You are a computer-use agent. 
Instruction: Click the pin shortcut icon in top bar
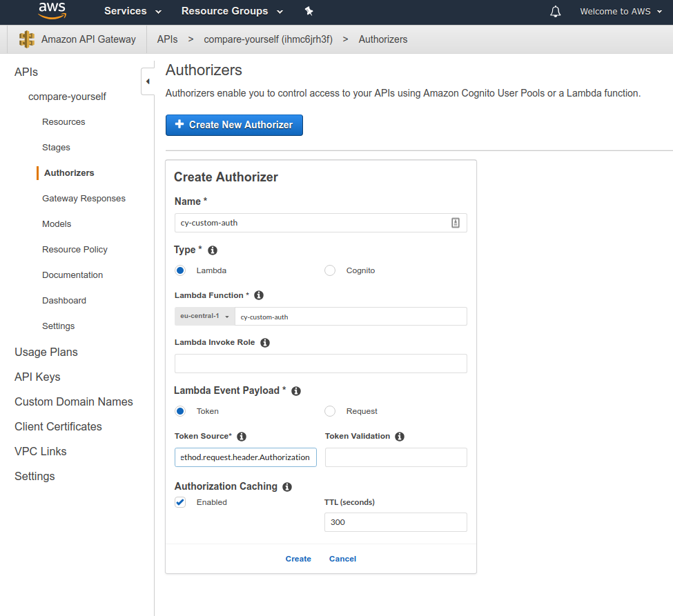coord(309,11)
